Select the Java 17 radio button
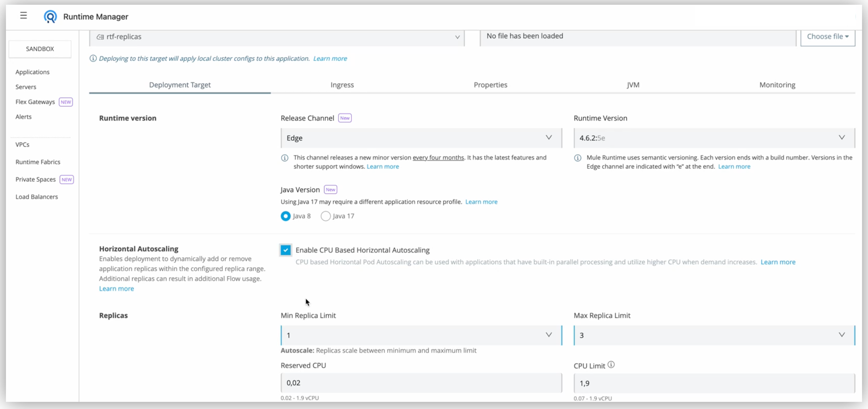Image resolution: width=868 pixels, height=409 pixels. [325, 216]
